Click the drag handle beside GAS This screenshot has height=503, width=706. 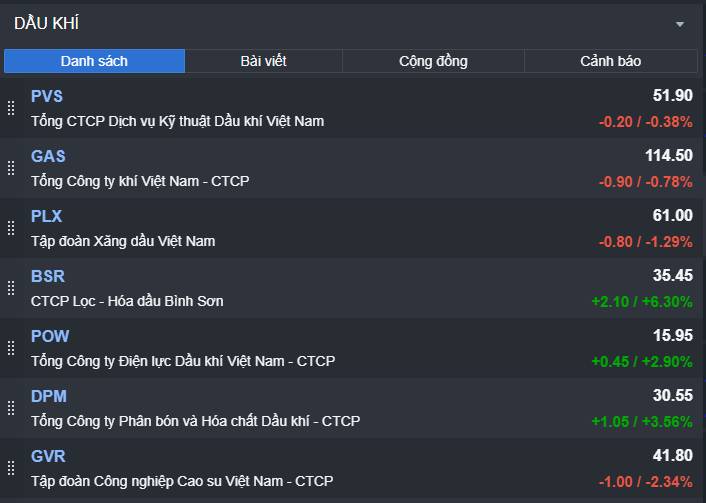[11, 168]
